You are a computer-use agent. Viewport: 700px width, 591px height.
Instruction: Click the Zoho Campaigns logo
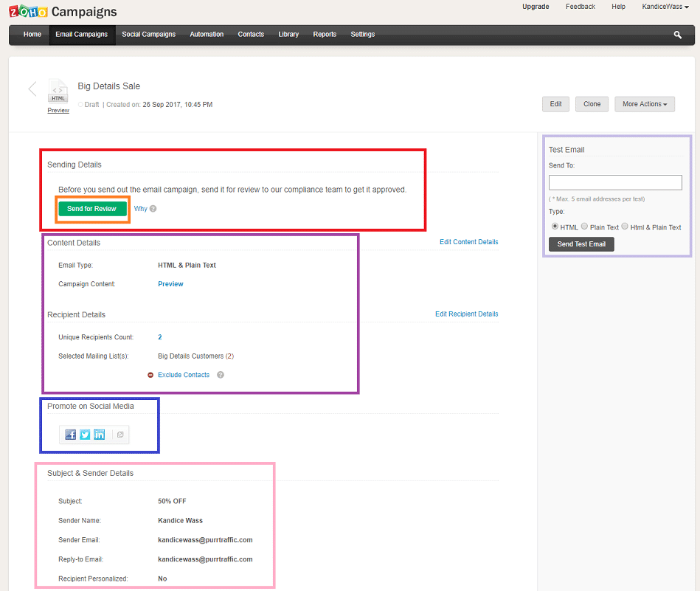[x=63, y=12]
